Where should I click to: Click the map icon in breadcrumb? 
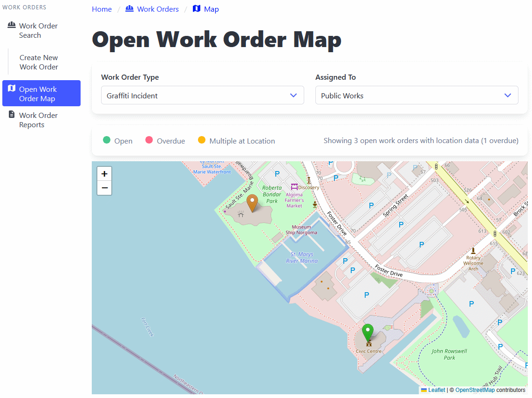click(x=197, y=8)
